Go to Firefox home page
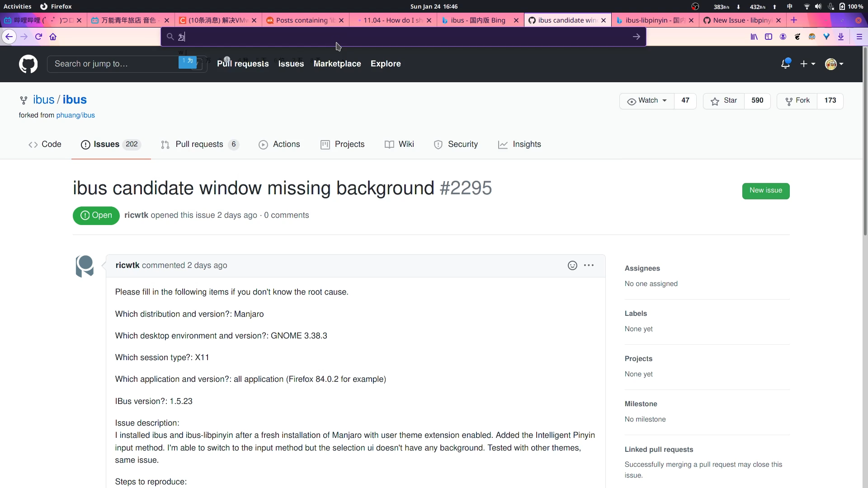This screenshot has width=868, height=488. tap(53, 37)
